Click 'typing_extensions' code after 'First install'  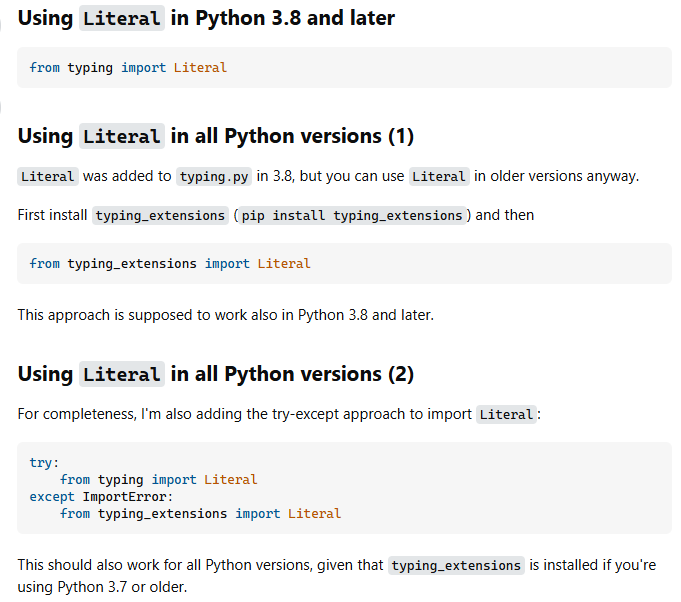click(x=160, y=216)
